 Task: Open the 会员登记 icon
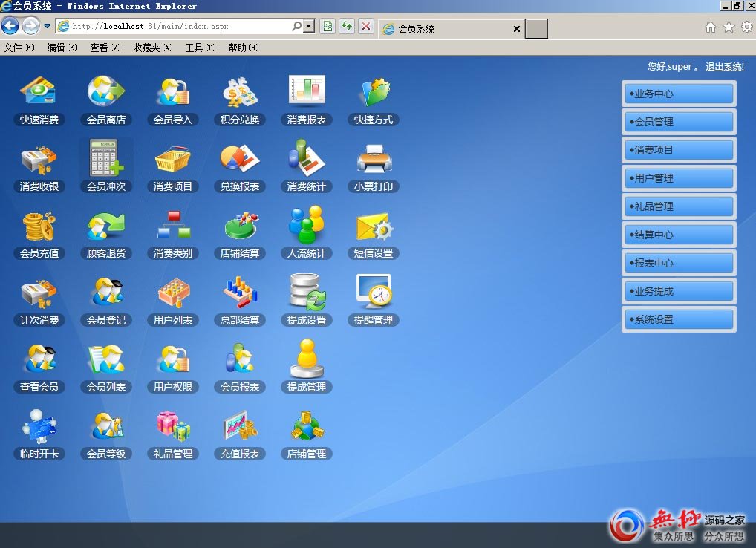pos(106,301)
